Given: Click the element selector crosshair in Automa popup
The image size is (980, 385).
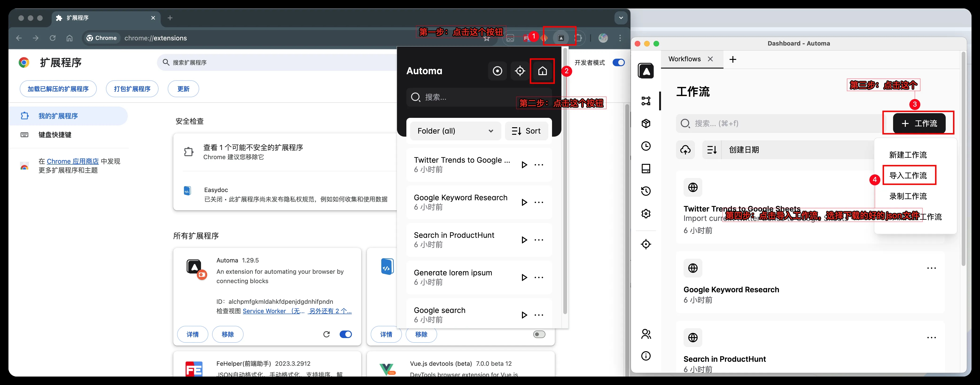Looking at the screenshot, I should click(x=520, y=71).
